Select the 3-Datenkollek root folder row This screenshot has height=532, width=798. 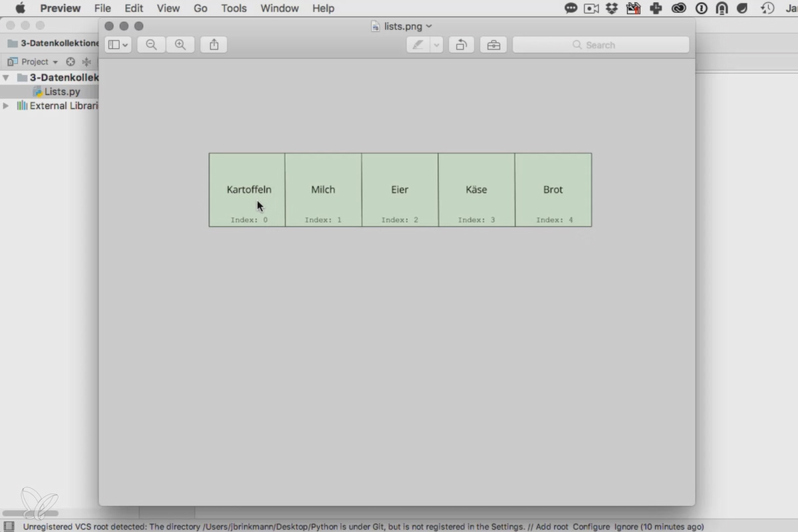coord(49,77)
